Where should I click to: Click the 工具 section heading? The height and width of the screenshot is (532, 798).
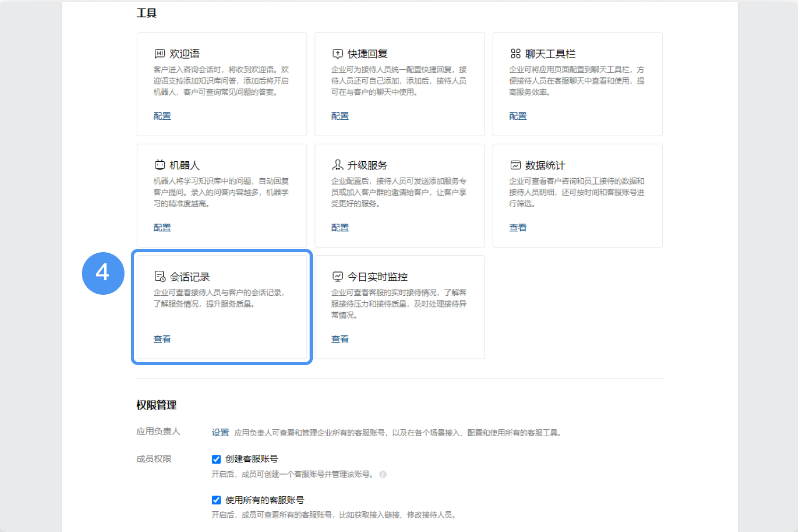tap(146, 13)
